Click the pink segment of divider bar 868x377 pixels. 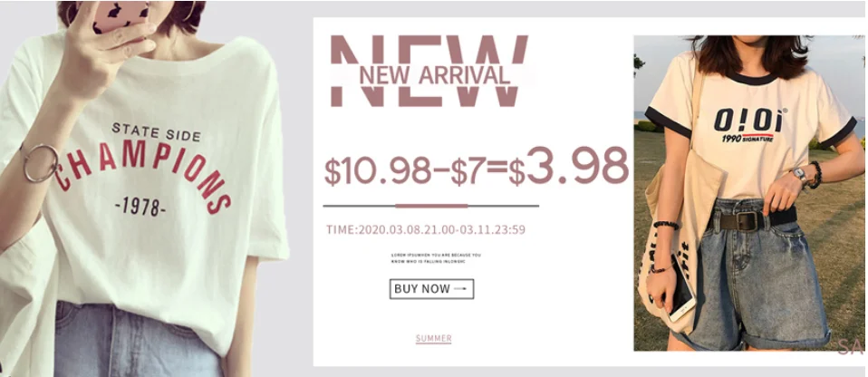(431, 206)
